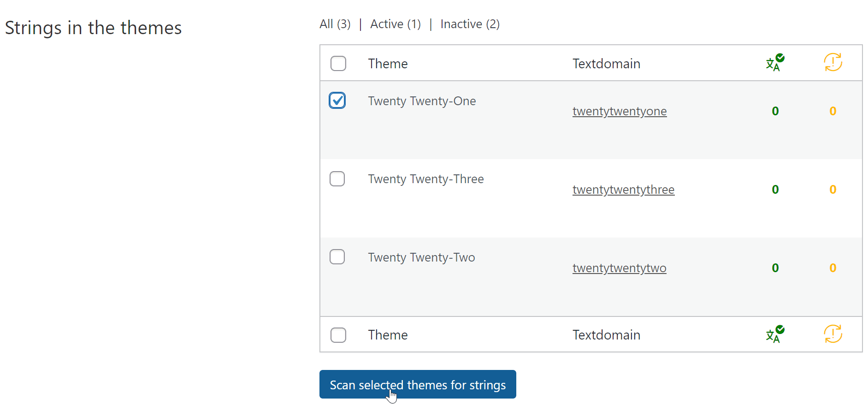This screenshot has width=868, height=411.
Task: Click the Theme column header label
Action: (388, 64)
